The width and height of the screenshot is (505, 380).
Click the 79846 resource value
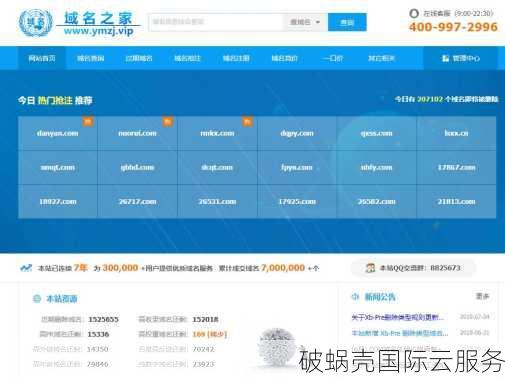coord(97,364)
